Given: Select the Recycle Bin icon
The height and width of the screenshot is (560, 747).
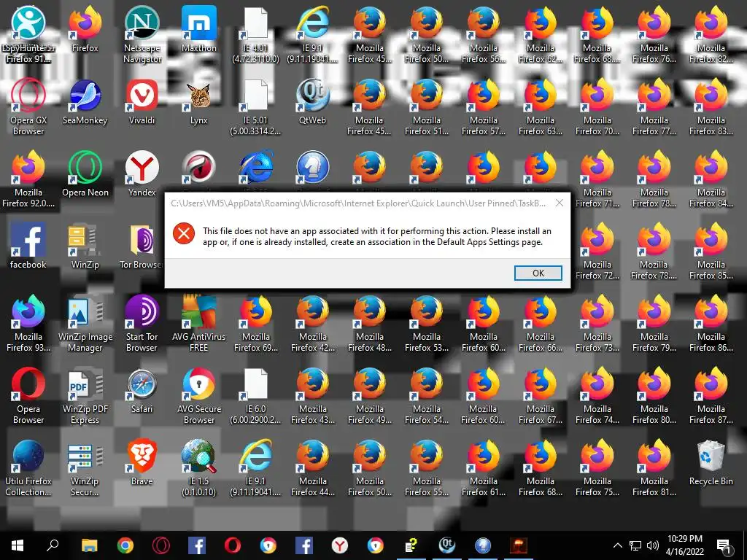Looking at the screenshot, I should click(x=711, y=463).
